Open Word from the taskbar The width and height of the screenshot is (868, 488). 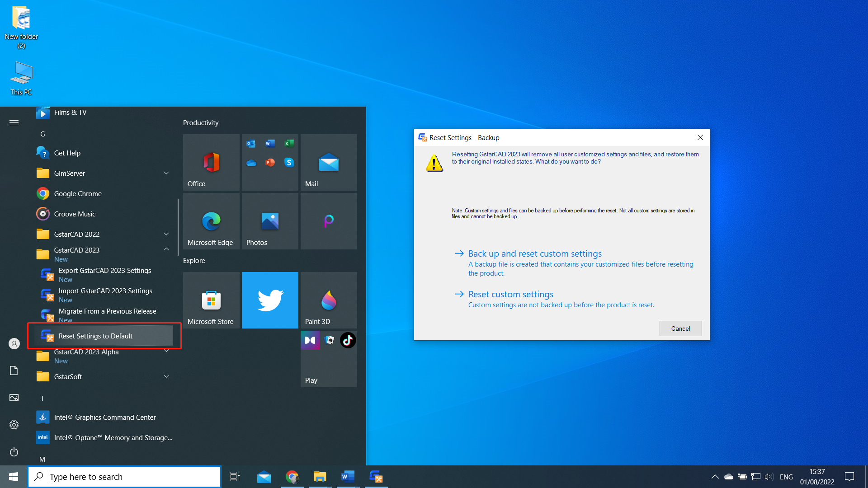348,477
